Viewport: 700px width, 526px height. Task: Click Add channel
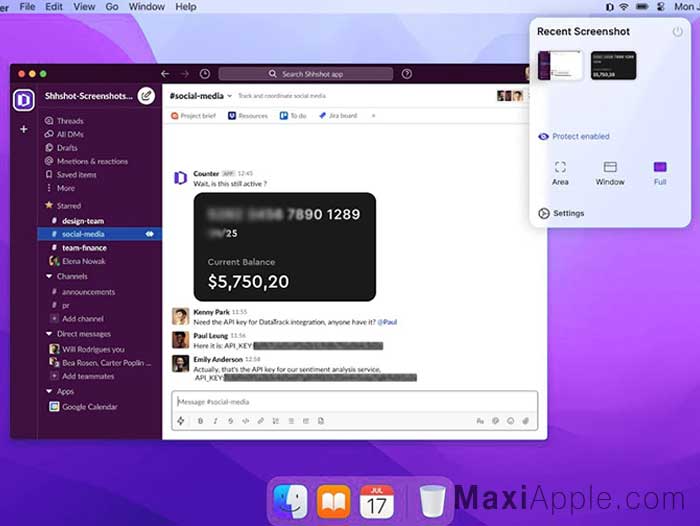click(x=77, y=318)
